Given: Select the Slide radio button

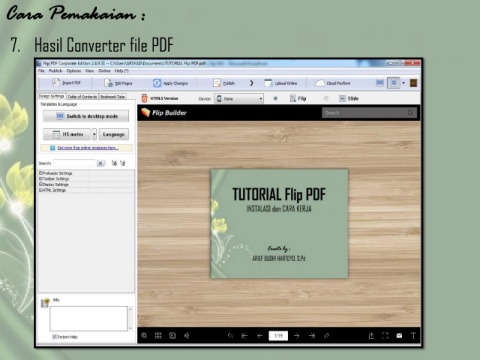Looking at the screenshot, I should (326, 98).
